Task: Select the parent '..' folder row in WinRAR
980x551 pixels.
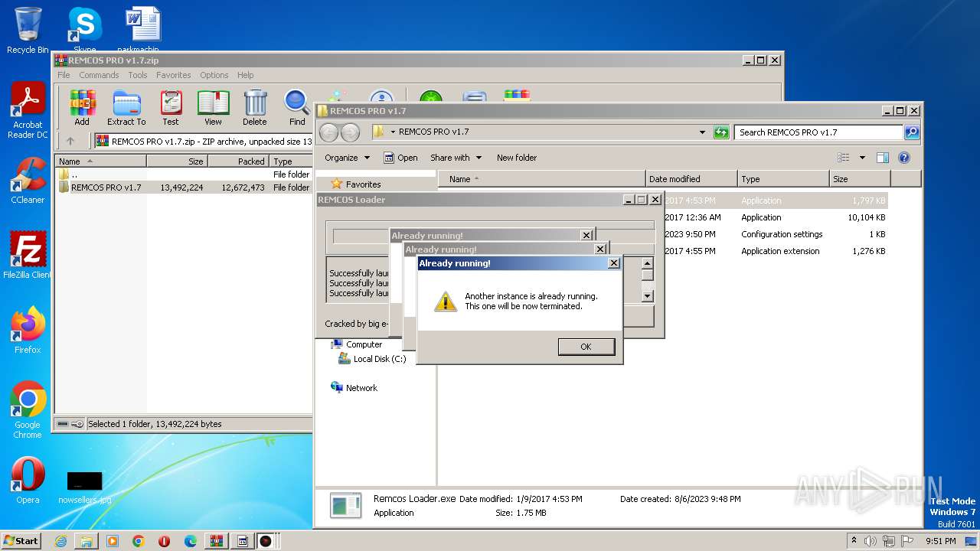Action: coord(184,174)
